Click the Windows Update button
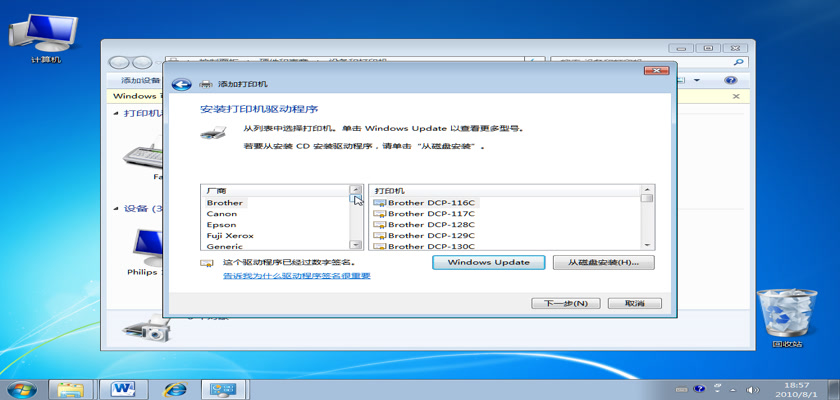Viewport: 840px width, 400px height. click(488, 262)
